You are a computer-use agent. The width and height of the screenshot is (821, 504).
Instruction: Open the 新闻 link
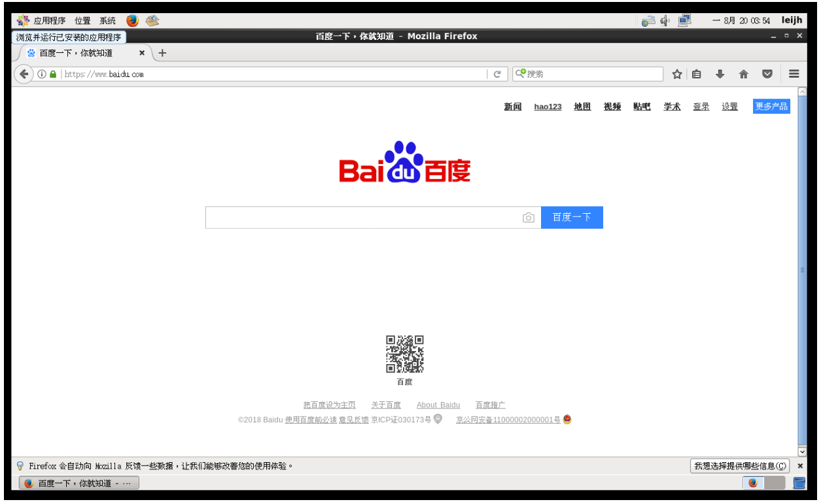[x=513, y=107]
